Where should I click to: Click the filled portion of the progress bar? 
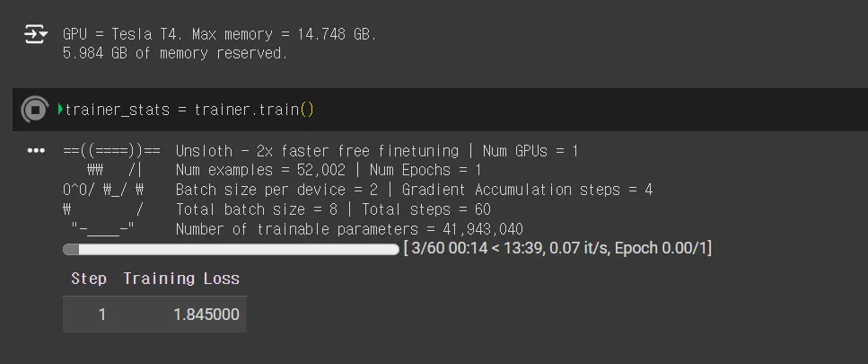point(71,249)
